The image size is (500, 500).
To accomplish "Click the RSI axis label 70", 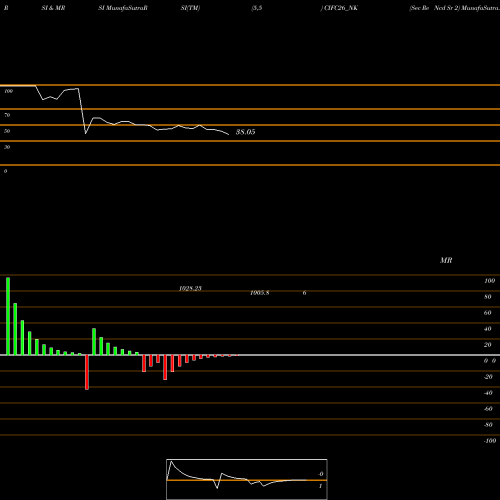I will tap(7, 115).
